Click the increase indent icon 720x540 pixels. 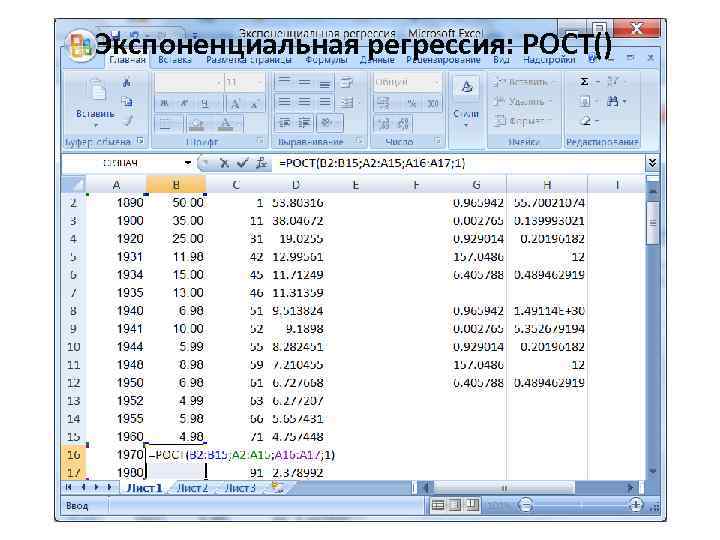pos(304,123)
